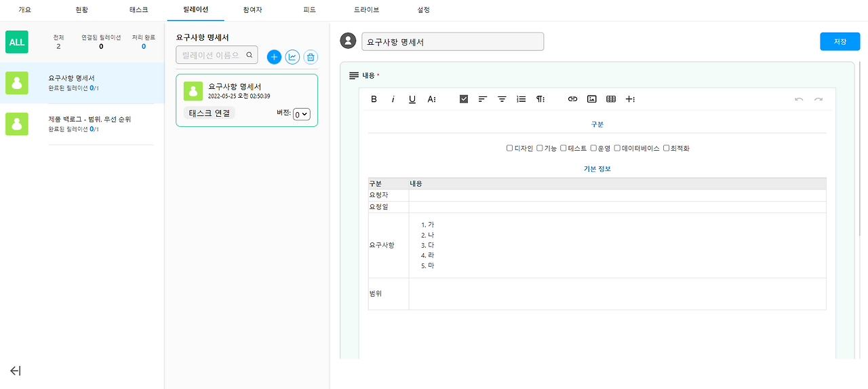The image size is (868, 389).
Task: Click the 요구사항 table cell
Action: (x=389, y=245)
